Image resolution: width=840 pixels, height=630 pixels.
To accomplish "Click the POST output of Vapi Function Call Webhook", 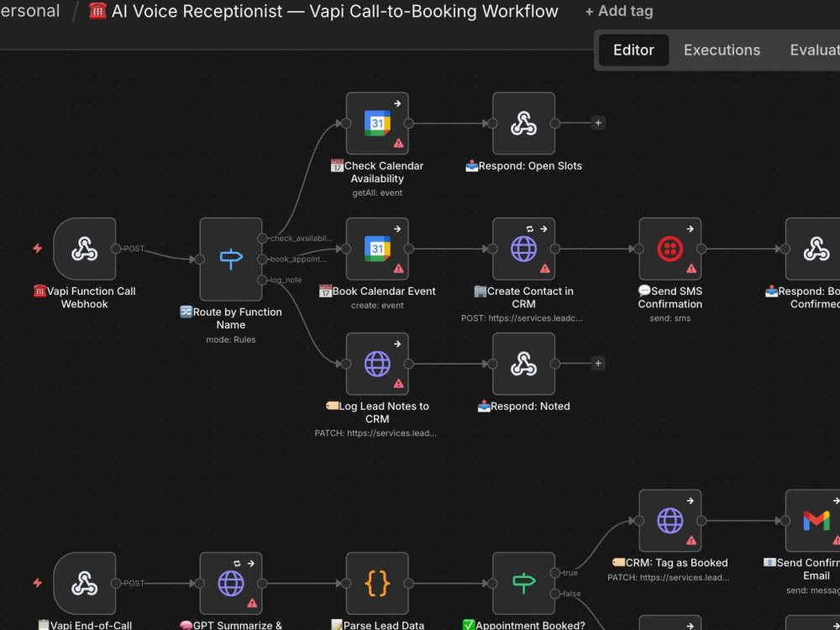I will click(116, 249).
